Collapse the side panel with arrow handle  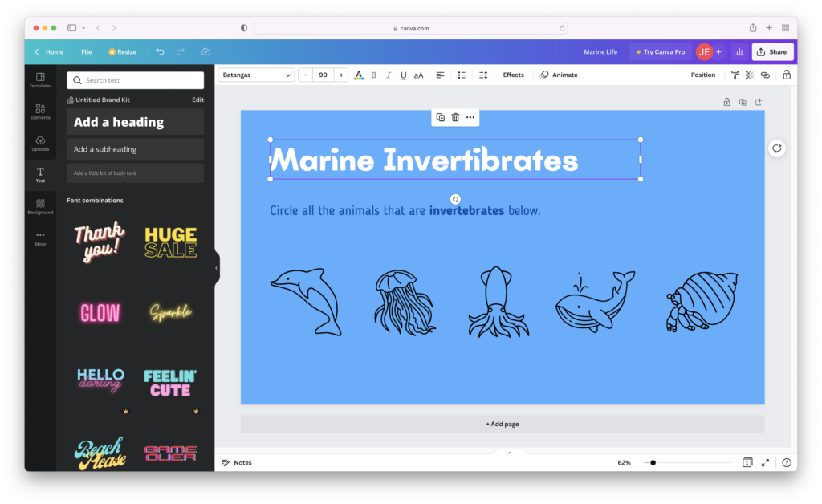click(216, 268)
